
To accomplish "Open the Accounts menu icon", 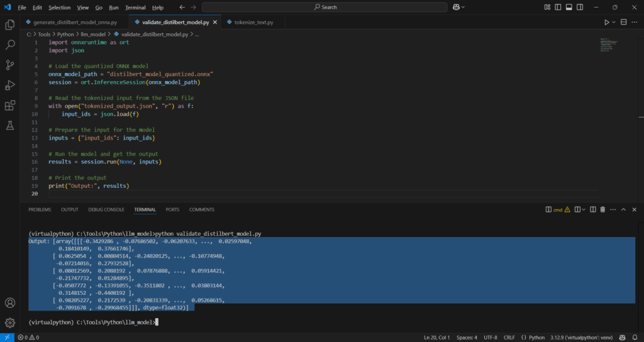I will tap(10, 303).
